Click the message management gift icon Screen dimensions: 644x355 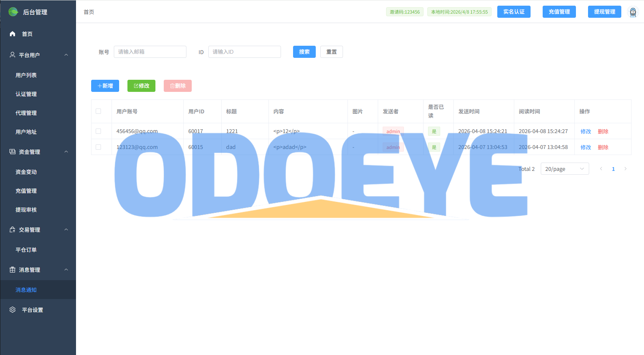coord(12,270)
